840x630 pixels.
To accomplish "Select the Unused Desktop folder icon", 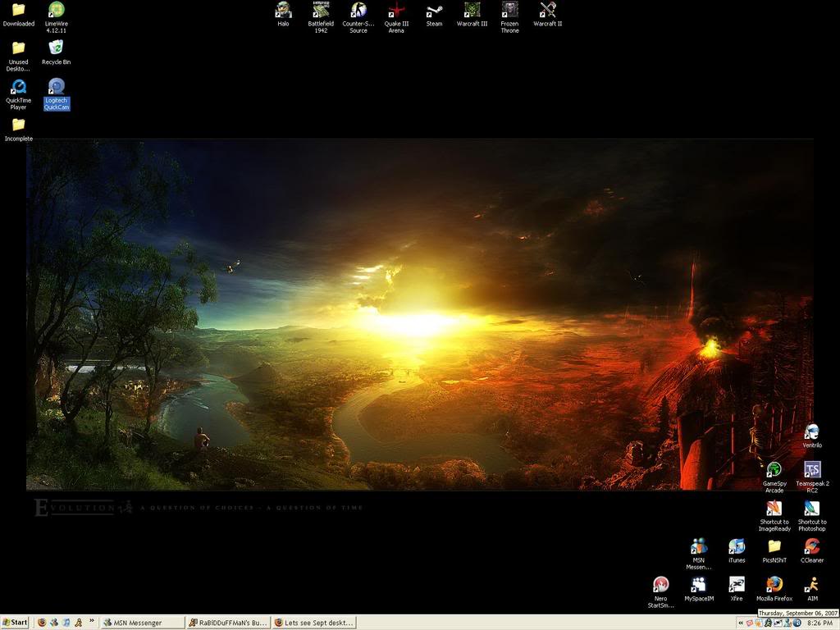I will [x=18, y=57].
